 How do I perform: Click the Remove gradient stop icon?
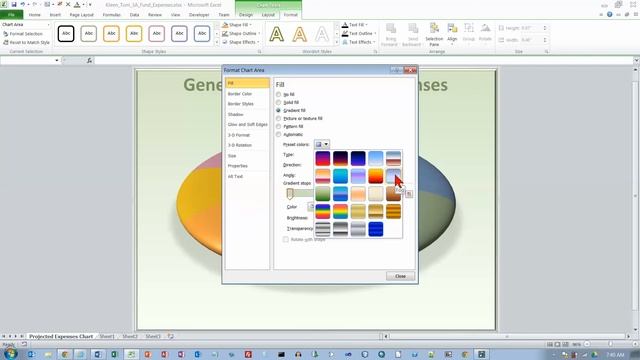pyautogui.click(x=409, y=194)
